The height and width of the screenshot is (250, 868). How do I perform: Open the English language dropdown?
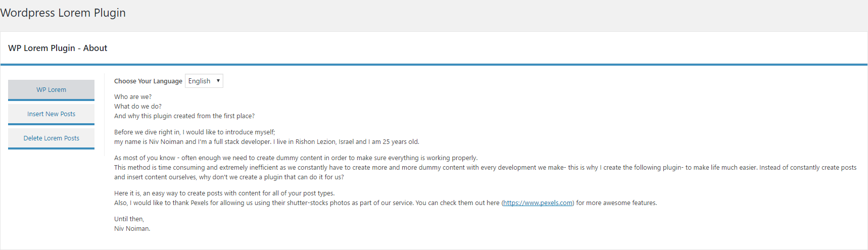click(204, 81)
